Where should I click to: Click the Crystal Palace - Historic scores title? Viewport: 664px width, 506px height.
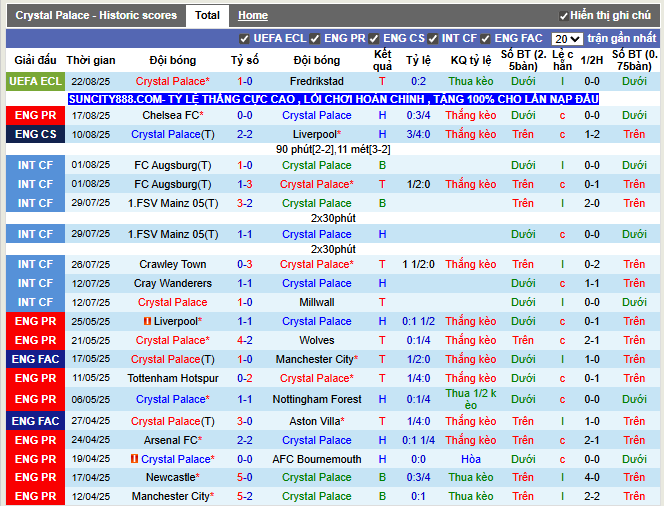click(x=96, y=16)
